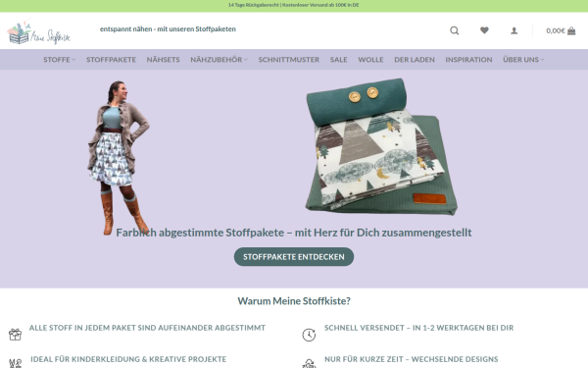Click the Meine Stoffkiste logo
Image resolution: width=588 pixels, height=368 pixels.
click(38, 32)
